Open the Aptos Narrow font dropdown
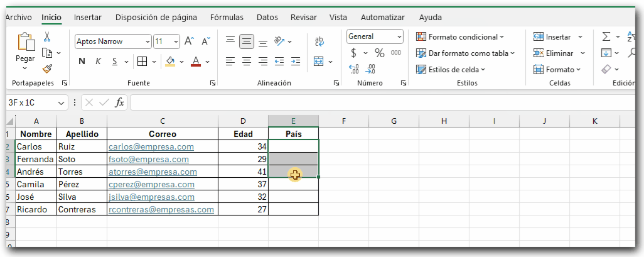644x257 pixels. [x=148, y=41]
